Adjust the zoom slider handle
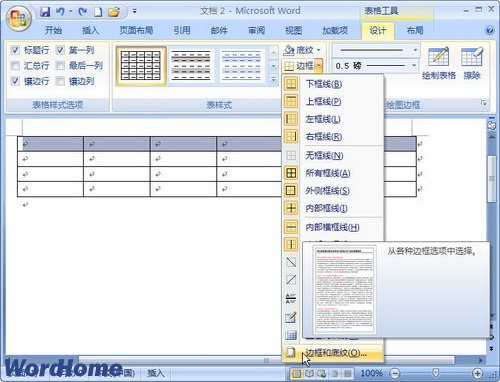The image size is (500, 382). pos(436,373)
